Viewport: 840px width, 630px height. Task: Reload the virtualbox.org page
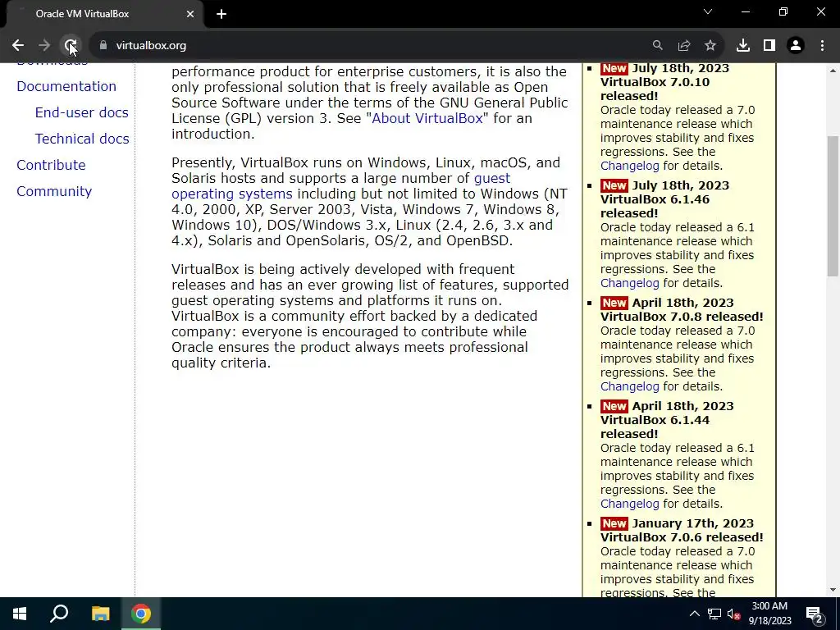[x=71, y=46]
